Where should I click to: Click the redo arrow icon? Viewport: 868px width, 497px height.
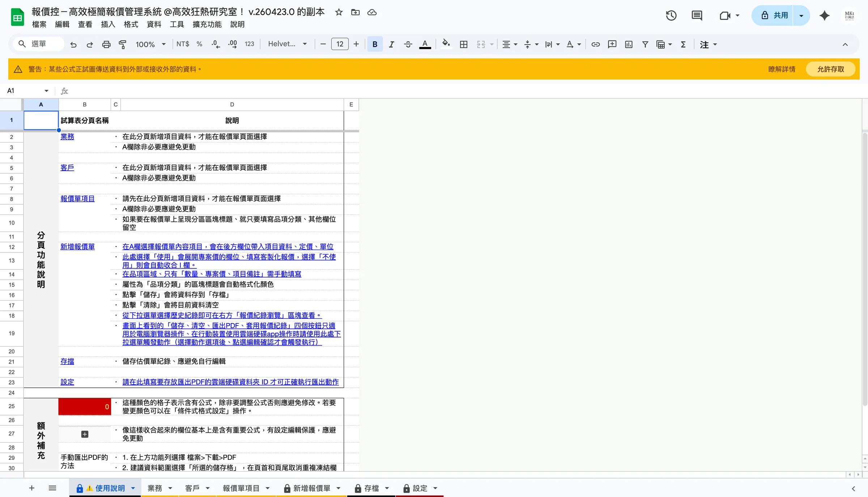[x=90, y=44]
